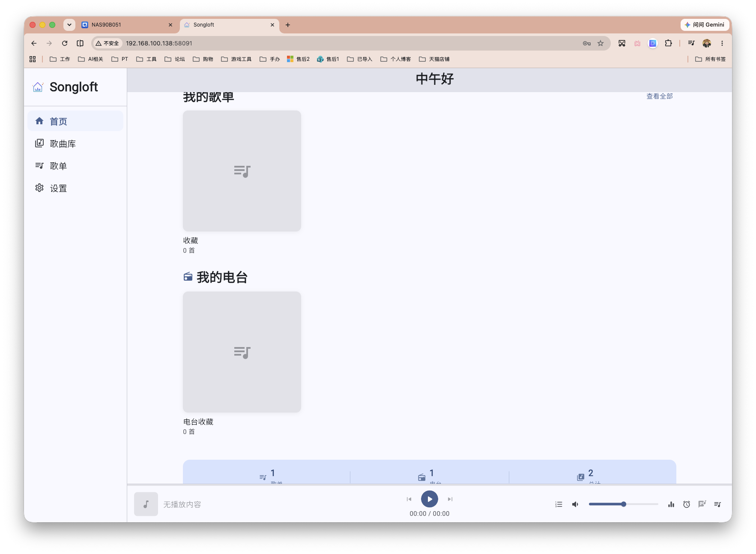The image size is (756, 554).
Task: Open the apps grid shortcut in bookmarks bar
Action: 33,59
